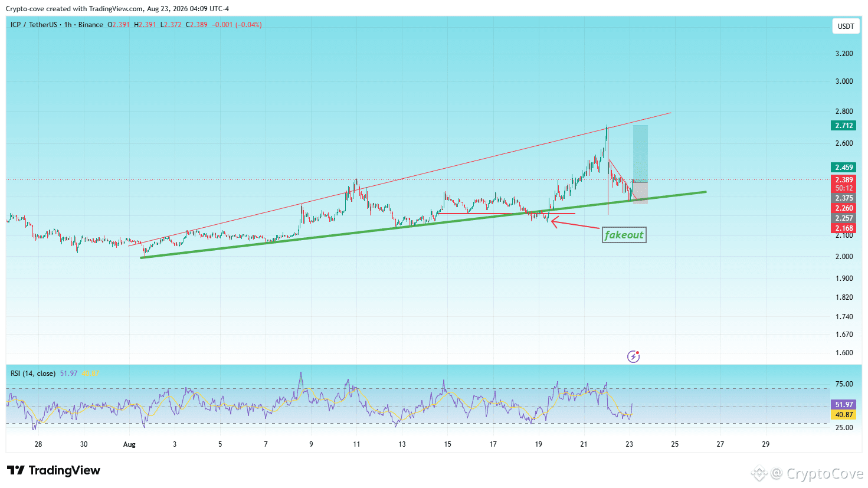Click the purple 51.97 value in the RSI legend
The image size is (868, 488).
(68, 374)
